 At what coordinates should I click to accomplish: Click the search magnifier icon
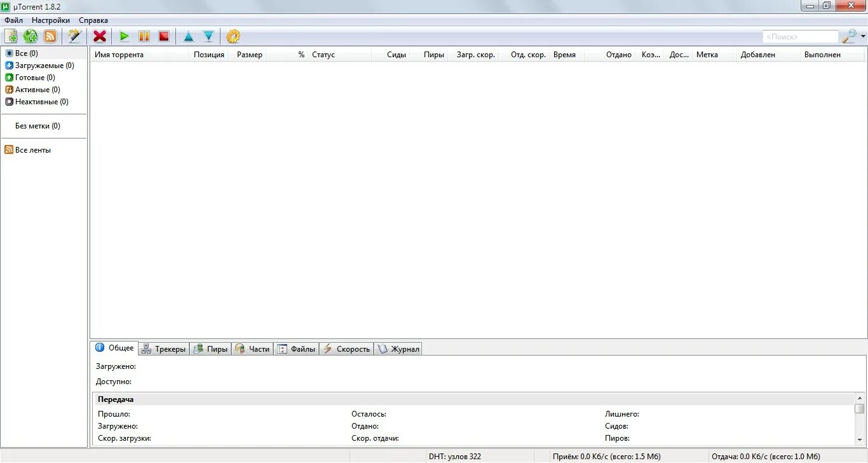(x=849, y=36)
